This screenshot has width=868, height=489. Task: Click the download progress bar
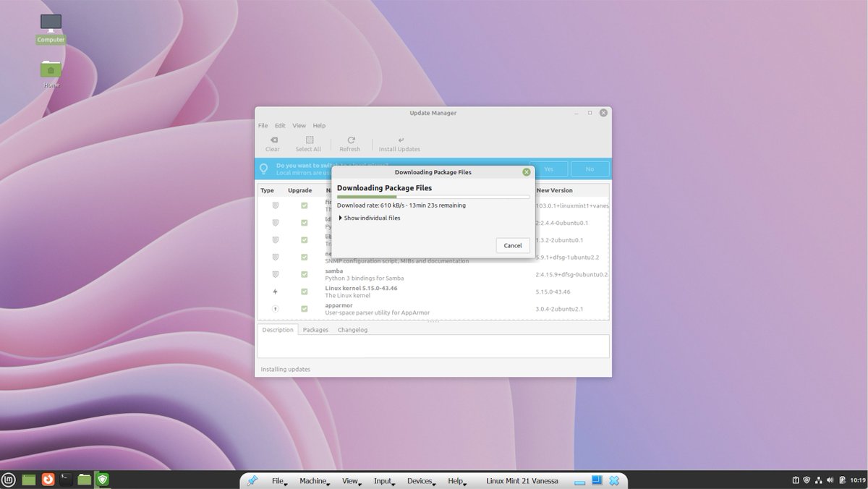pyautogui.click(x=432, y=196)
